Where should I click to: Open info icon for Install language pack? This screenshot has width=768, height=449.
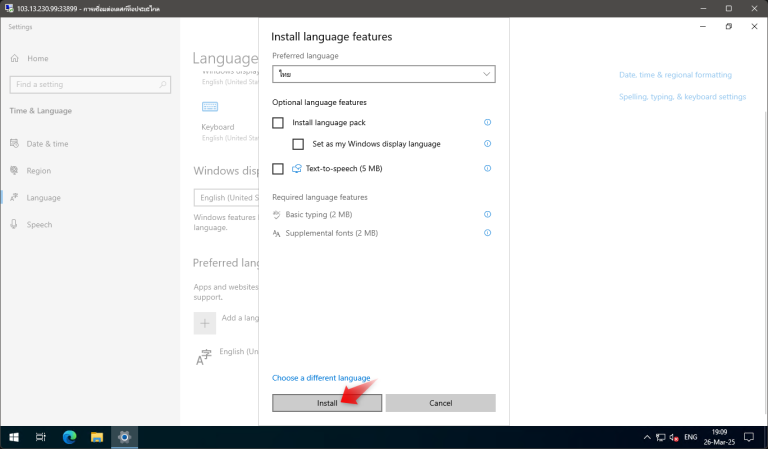487,122
